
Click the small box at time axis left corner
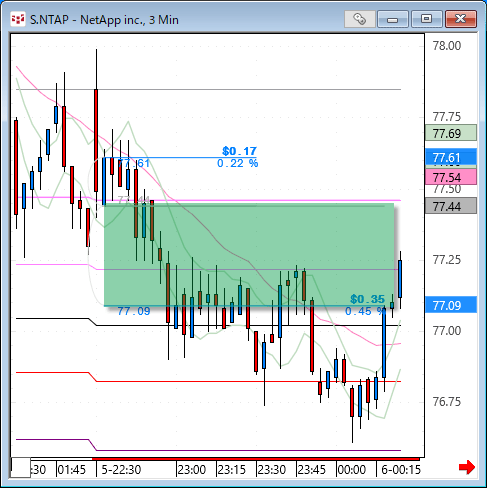[21, 468]
